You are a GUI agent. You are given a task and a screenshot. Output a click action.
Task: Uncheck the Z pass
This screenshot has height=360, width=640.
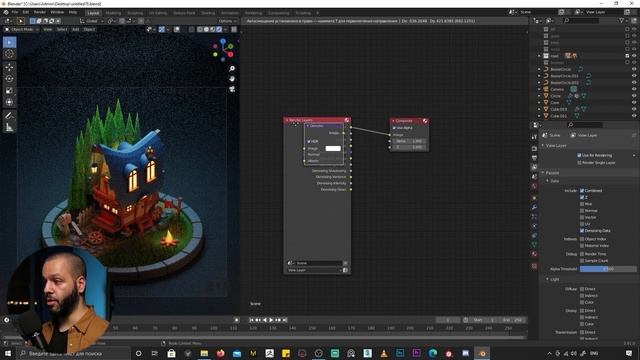tap(582, 198)
